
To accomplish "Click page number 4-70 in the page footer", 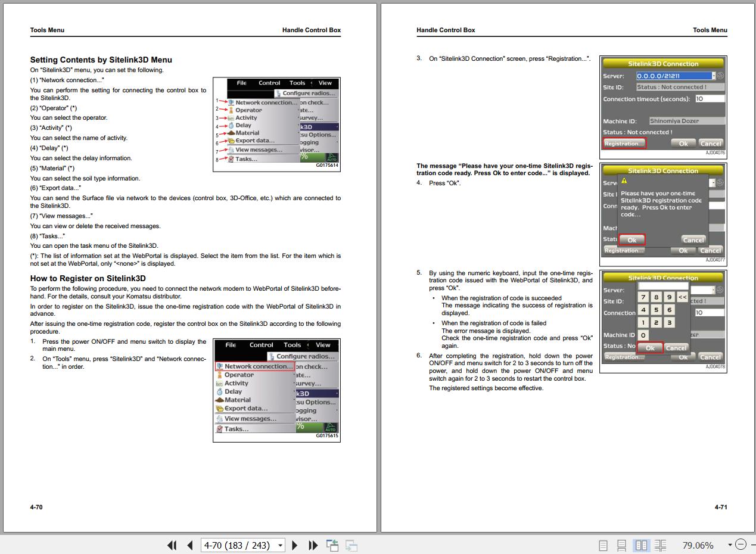I will click(x=36, y=507).
